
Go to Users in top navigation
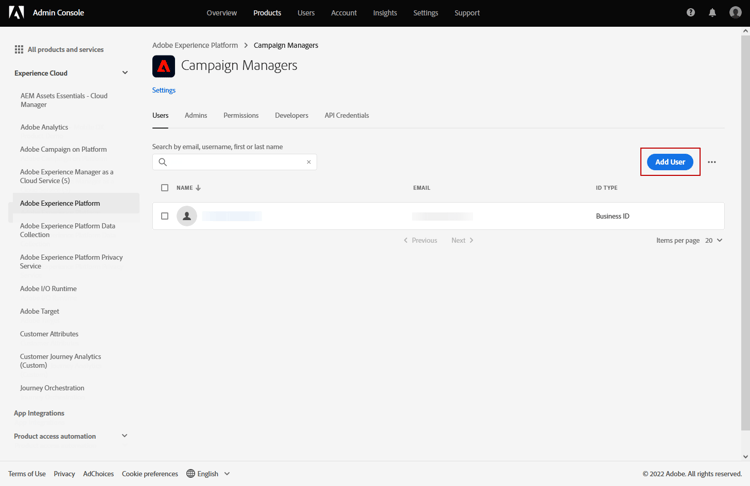pos(306,13)
